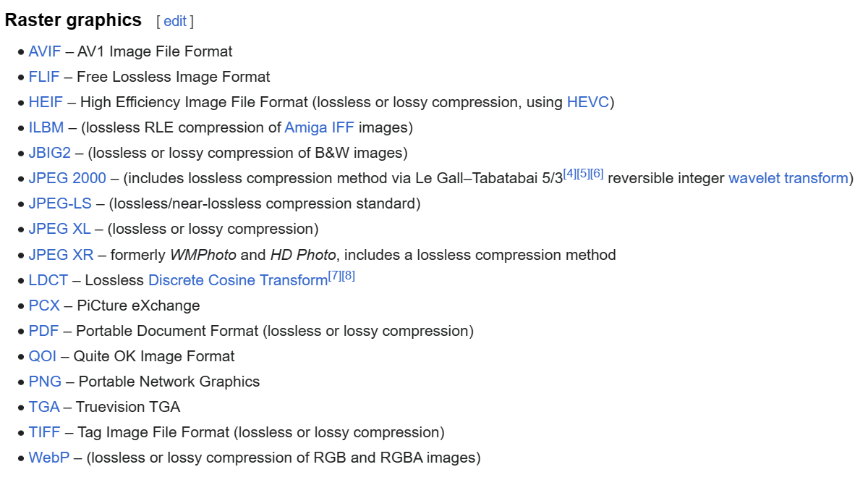
Task: Open the QOI format link
Action: click(x=43, y=356)
